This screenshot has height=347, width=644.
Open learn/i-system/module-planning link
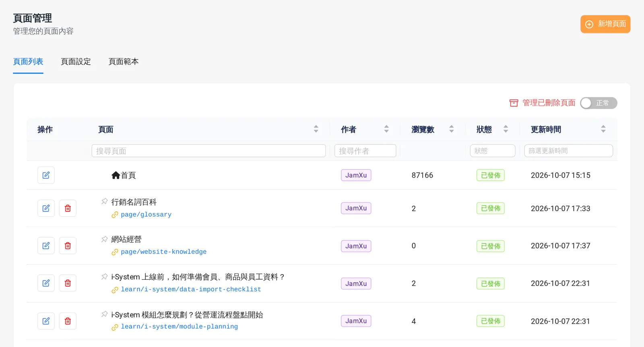click(x=180, y=327)
